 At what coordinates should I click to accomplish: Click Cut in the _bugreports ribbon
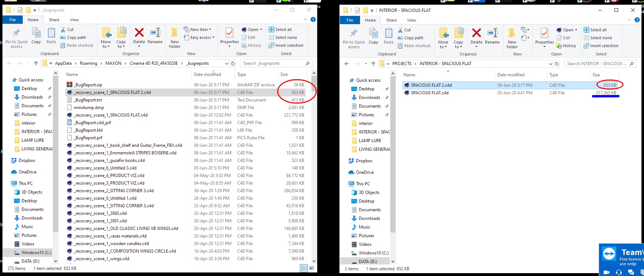[67, 30]
